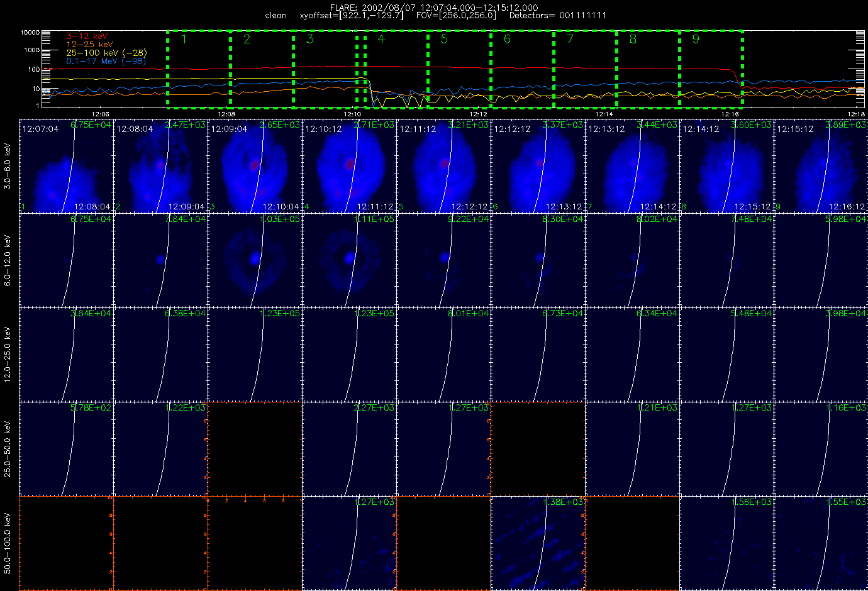This screenshot has height=591, width=868.
Task: Click the 25.0-50.0 keV row label
Action: 8,449
